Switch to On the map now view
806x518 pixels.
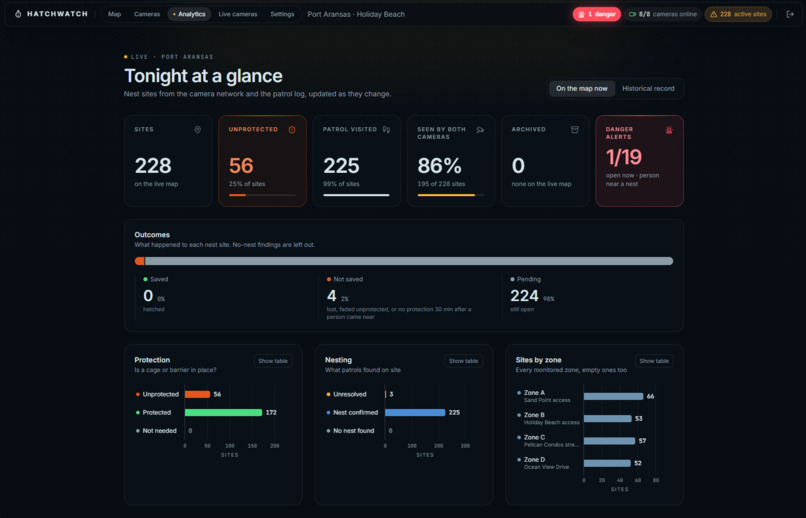[x=581, y=88]
